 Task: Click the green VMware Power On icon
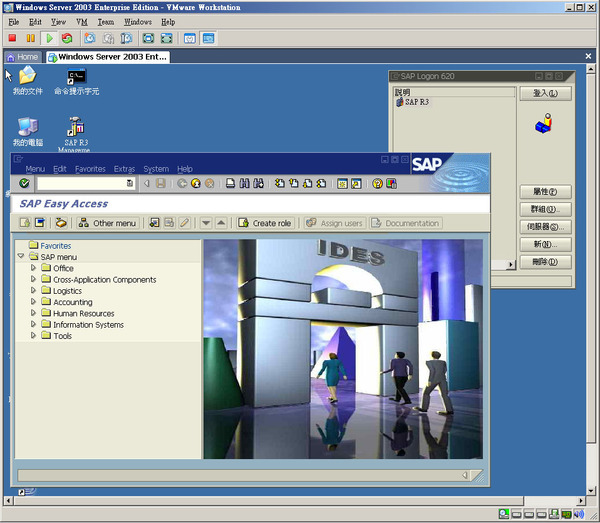tap(49, 38)
